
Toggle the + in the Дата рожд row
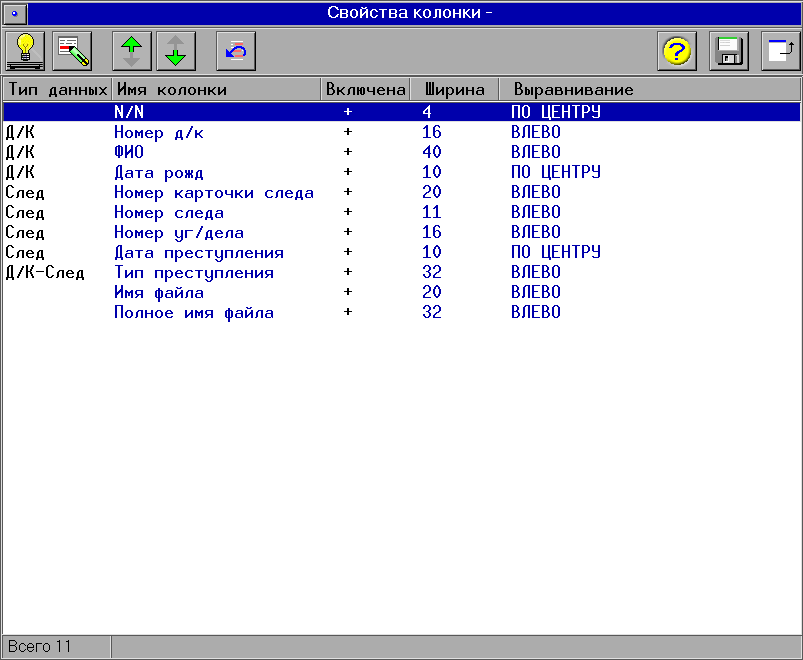point(348,172)
